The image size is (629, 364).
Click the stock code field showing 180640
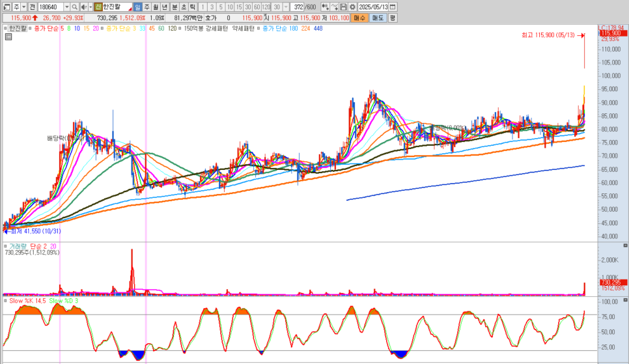pos(51,7)
